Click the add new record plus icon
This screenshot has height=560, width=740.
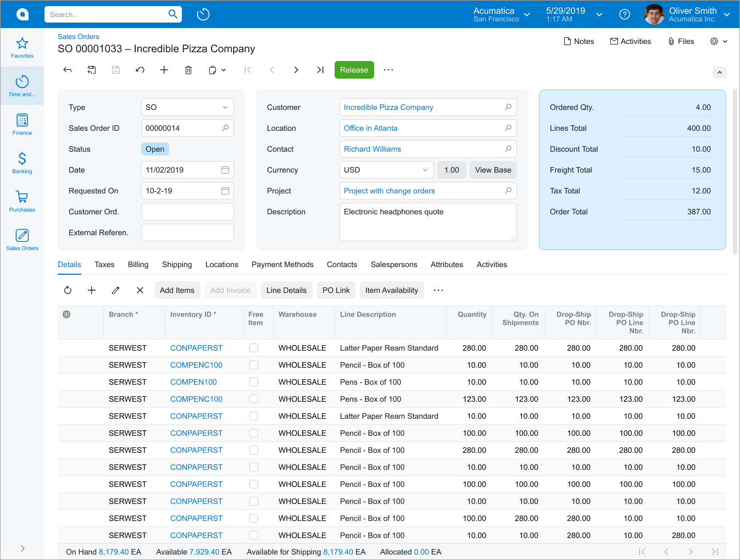tap(164, 70)
